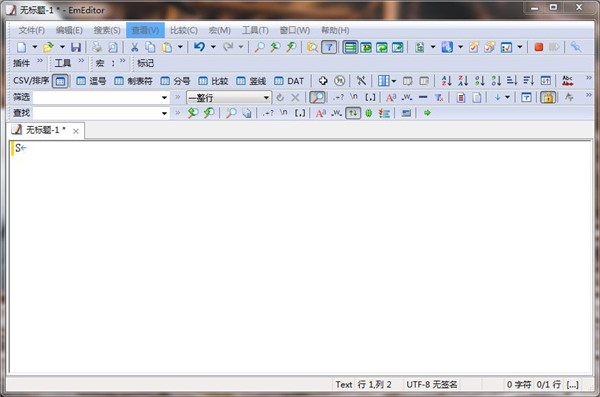
Task: Open the 工具(T) menu
Action: (x=255, y=30)
